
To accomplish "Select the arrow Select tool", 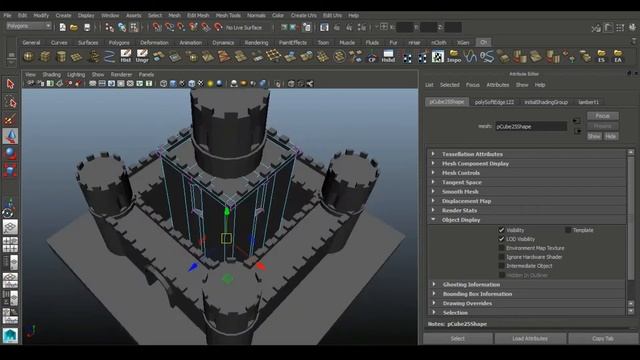I will (x=10, y=84).
